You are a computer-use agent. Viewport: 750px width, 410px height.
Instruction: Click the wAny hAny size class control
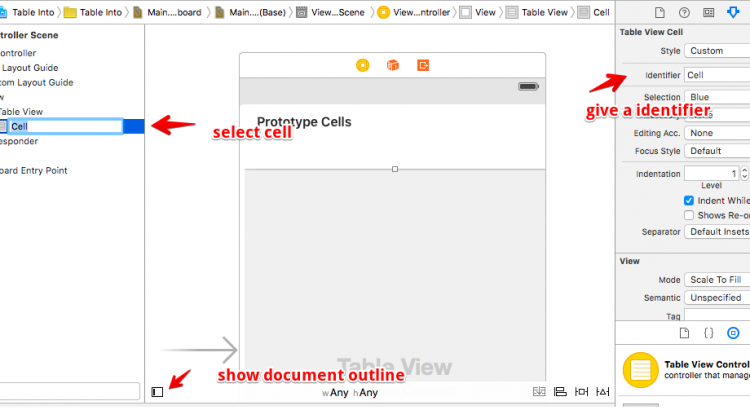(x=350, y=393)
